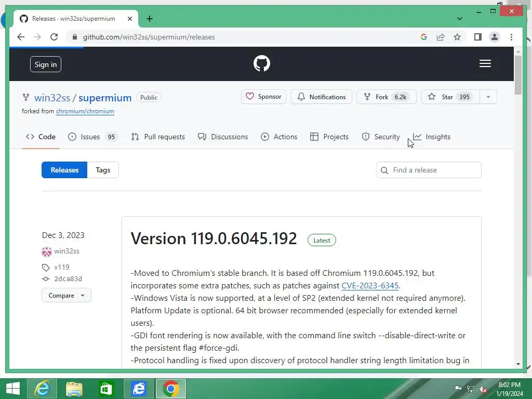Click the win32ss author name beside release

[67, 251]
